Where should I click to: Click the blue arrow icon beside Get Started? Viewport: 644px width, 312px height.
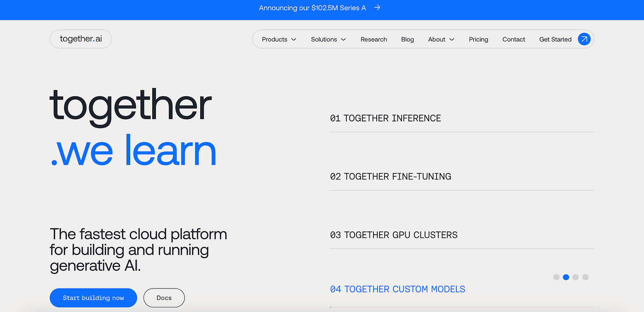(584, 39)
